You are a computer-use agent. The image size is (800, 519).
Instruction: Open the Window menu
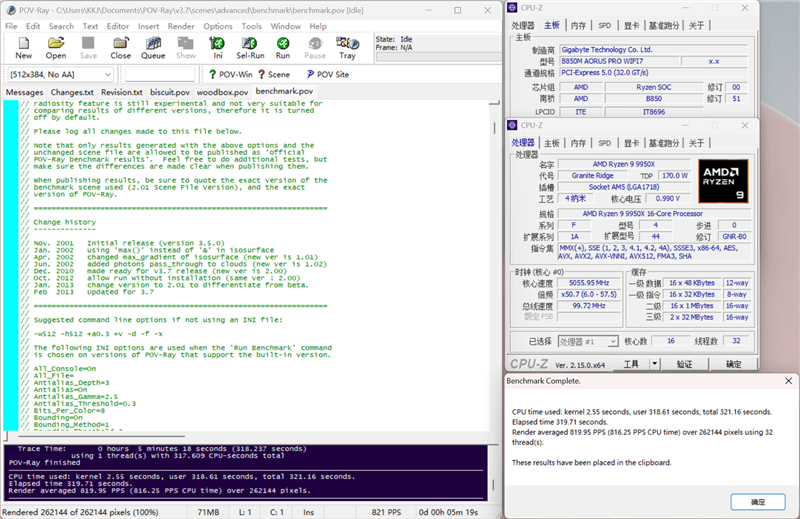[286, 26]
